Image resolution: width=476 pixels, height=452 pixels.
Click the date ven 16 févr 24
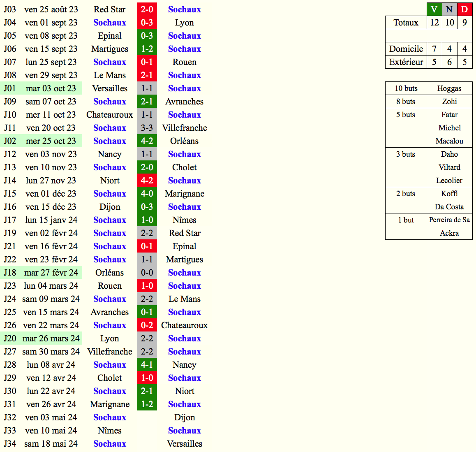[51, 246]
